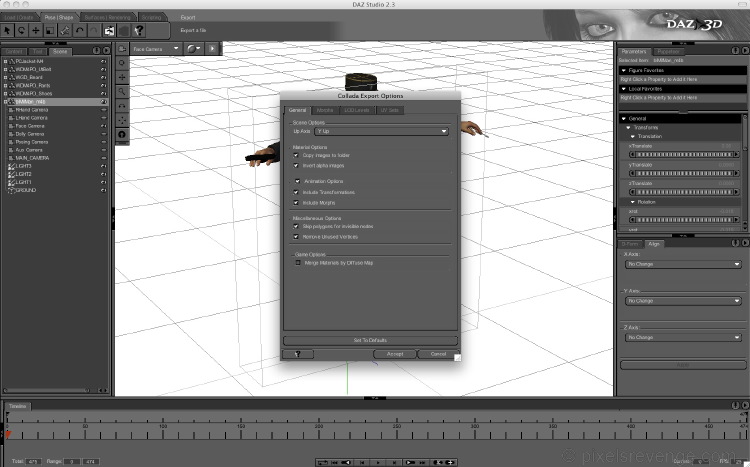Click the Cancel button
Viewport: 750px width, 467px height.
(438, 354)
